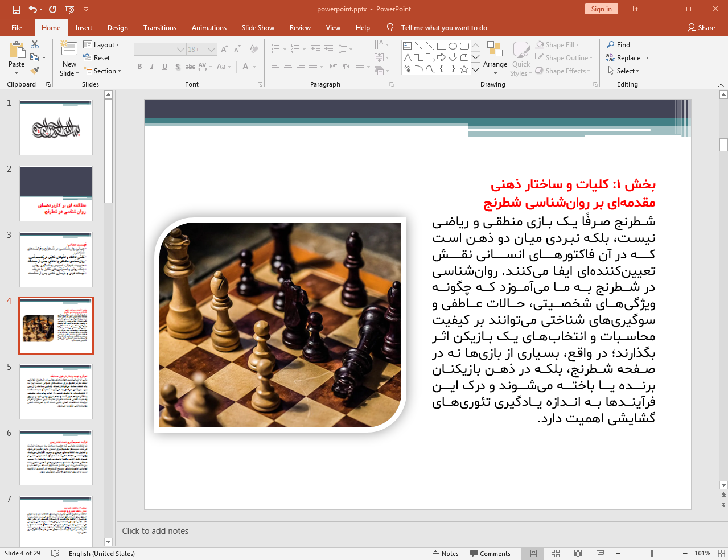This screenshot has width=728, height=560.
Task: Select the Format Painter brush icon
Action: point(35,71)
